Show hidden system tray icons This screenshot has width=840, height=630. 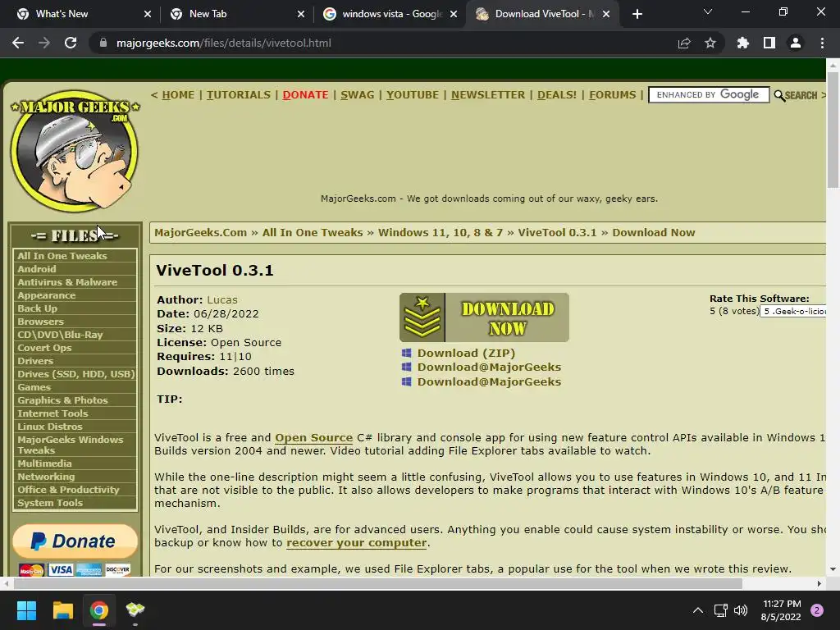point(697,610)
